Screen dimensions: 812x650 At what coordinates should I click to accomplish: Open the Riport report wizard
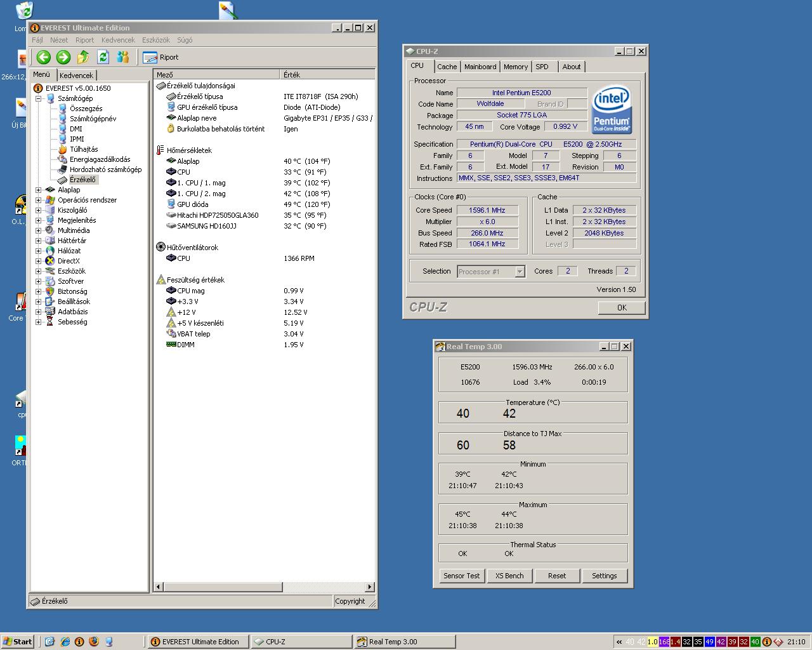[161, 57]
